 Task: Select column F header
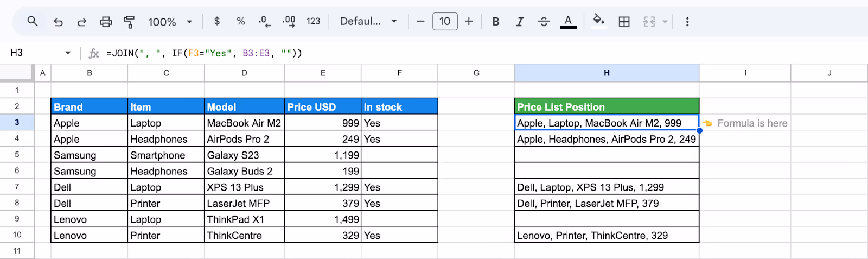pyautogui.click(x=399, y=73)
